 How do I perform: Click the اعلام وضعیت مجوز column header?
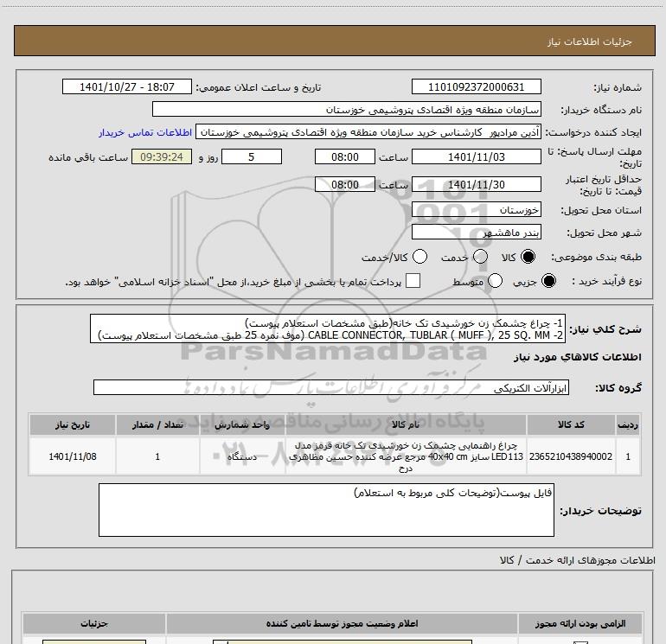[x=342, y=623]
